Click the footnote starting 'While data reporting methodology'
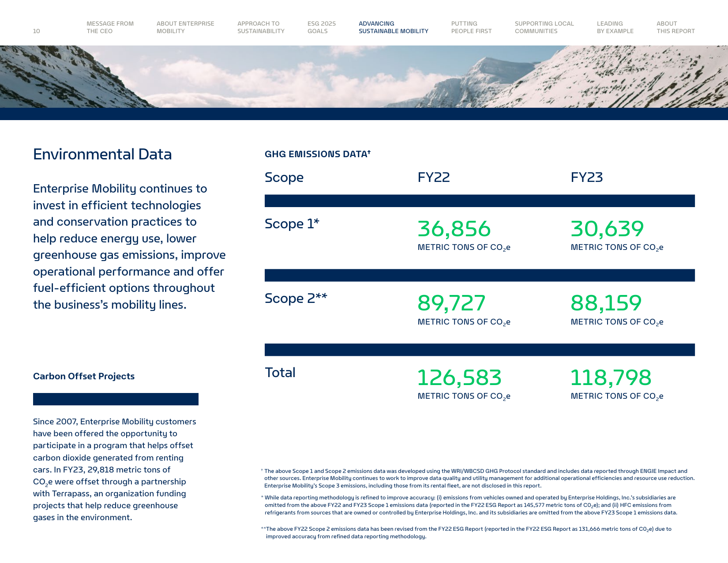 [x=469, y=505]
